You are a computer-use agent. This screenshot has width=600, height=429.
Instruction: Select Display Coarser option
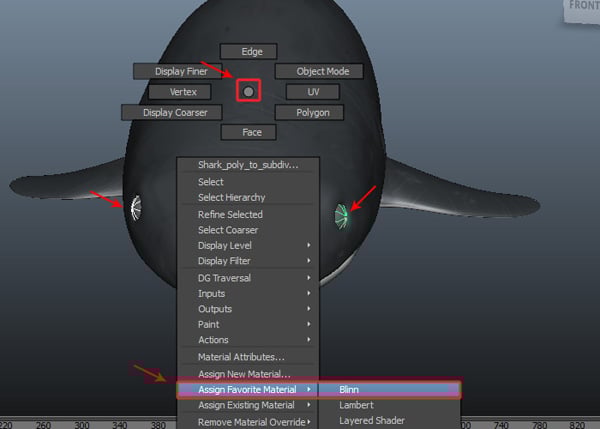171,113
